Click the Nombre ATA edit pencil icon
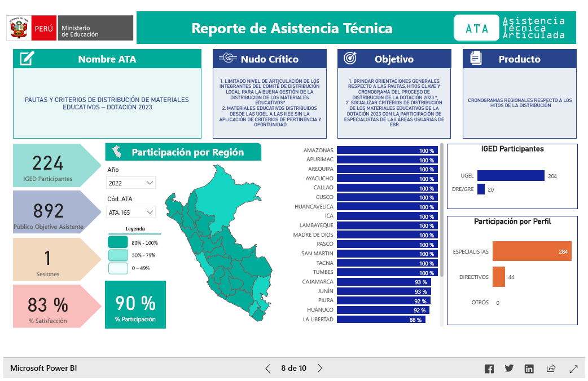 [x=27, y=59]
